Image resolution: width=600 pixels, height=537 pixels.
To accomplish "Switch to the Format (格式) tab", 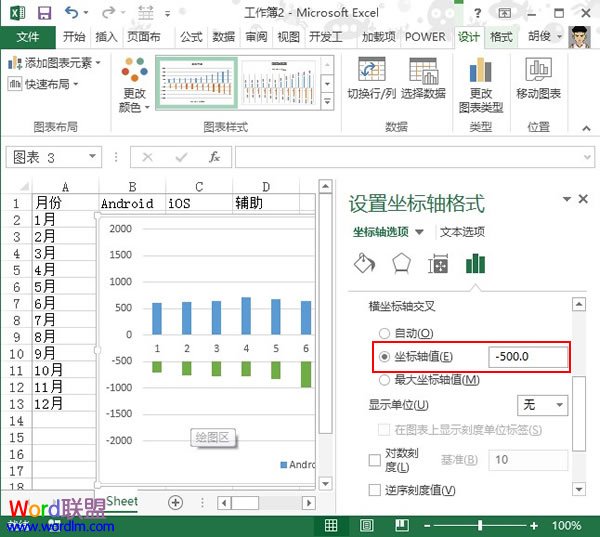I will click(501, 37).
